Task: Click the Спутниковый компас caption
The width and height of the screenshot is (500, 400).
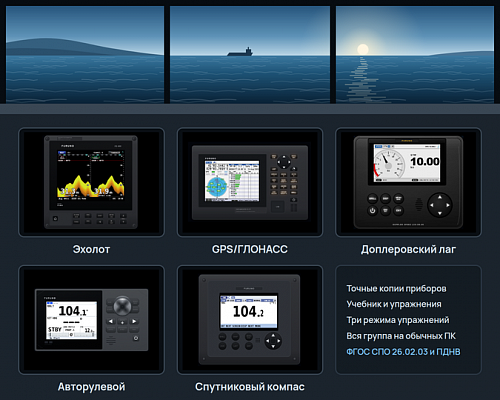Action: click(250, 387)
